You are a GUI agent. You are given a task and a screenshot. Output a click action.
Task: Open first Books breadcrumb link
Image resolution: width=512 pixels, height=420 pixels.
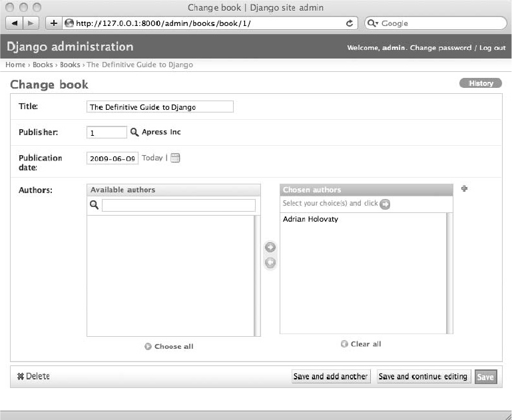[43, 65]
